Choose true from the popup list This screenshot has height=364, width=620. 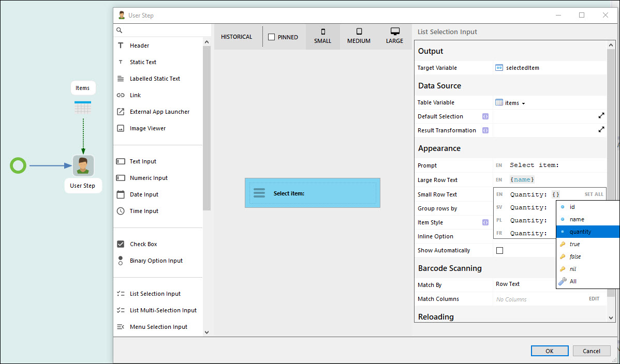587,244
